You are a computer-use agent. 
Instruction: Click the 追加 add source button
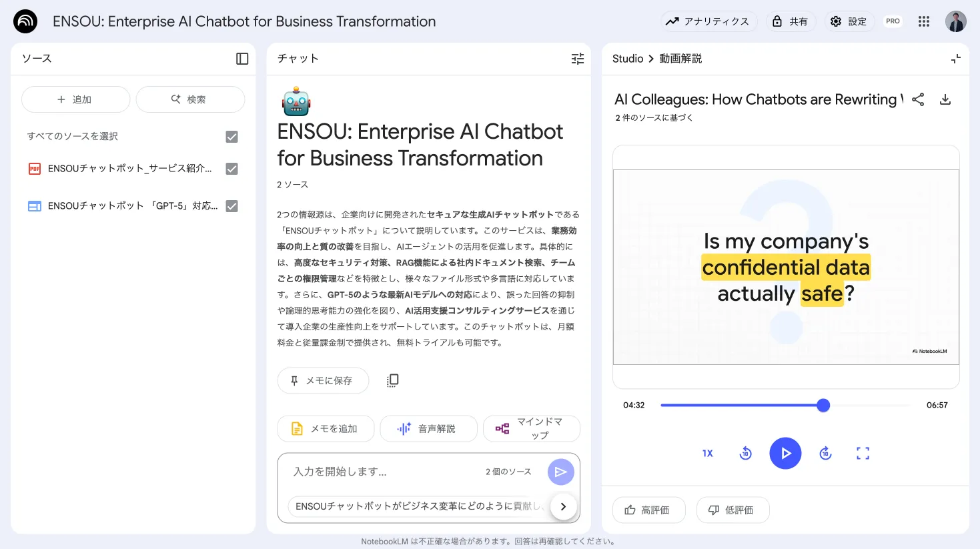(x=76, y=99)
